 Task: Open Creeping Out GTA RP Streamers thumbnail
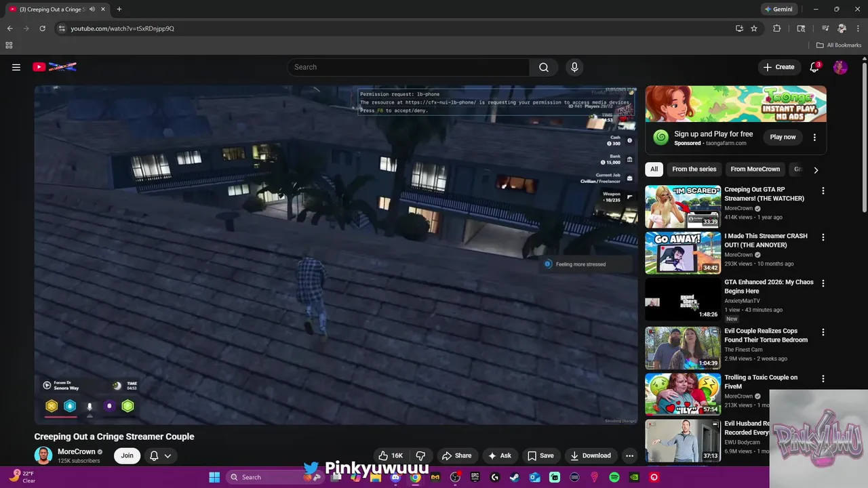click(683, 207)
